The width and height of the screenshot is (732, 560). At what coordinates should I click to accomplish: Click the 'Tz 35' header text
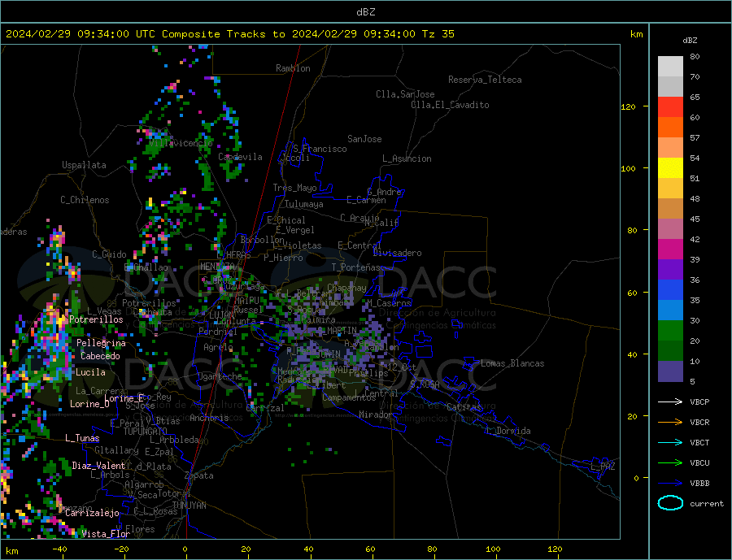tap(438, 33)
